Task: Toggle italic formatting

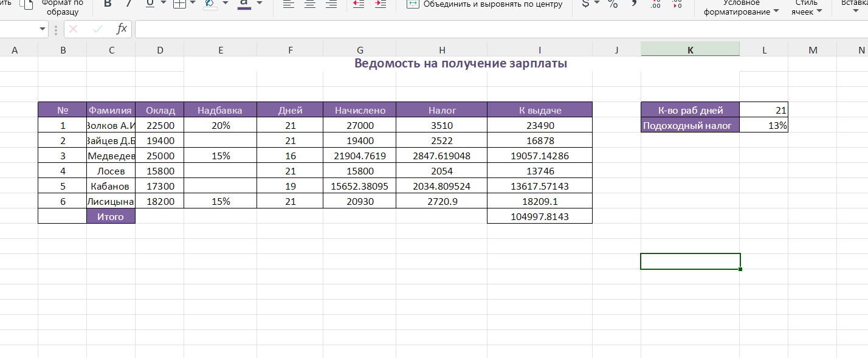Action: [x=128, y=4]
